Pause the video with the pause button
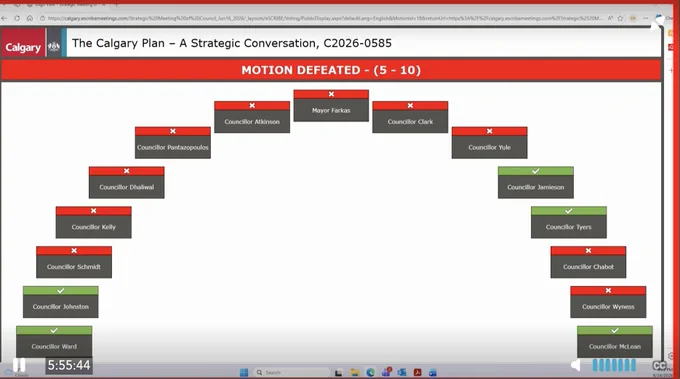This screenshot has width=680, height=379. click(x=19, y=365)
